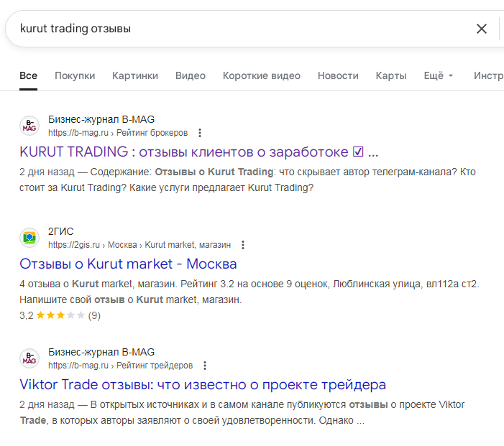The image size is (504, 446).
Task: Open three-dot menu for 2GIS result
Action: pos(243,245)
